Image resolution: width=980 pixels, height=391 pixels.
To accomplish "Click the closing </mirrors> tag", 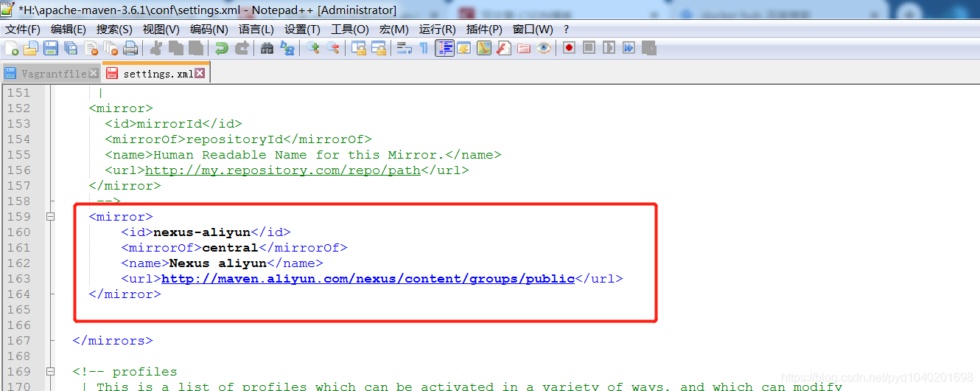I will (113, 341).
